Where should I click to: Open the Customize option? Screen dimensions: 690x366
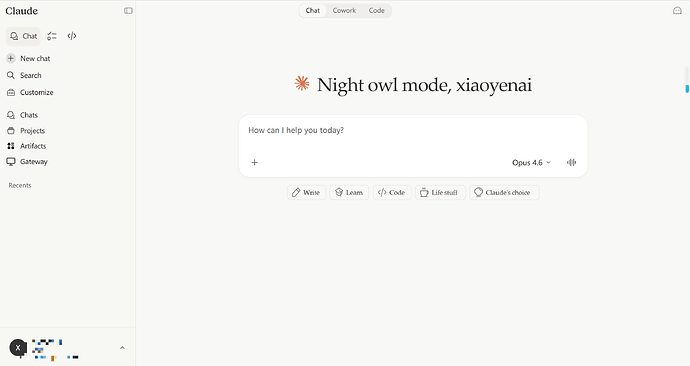(30, 92)
